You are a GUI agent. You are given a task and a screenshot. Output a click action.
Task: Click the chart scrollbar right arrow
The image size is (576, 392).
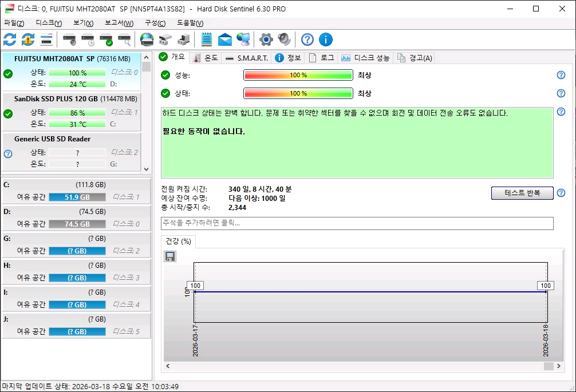(558, 366)
